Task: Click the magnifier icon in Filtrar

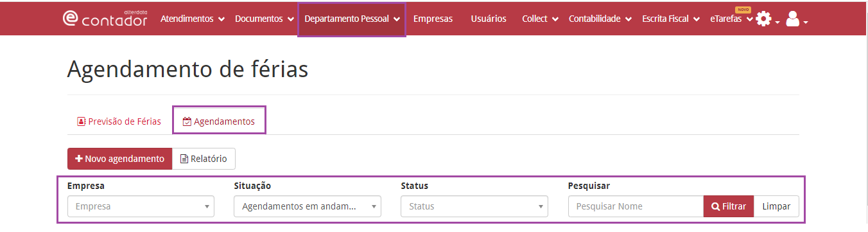Action: point(715,207)
